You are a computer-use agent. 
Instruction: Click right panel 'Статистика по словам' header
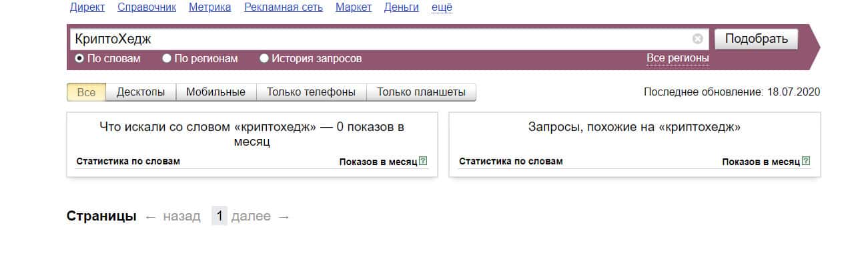tap(511, 161)
